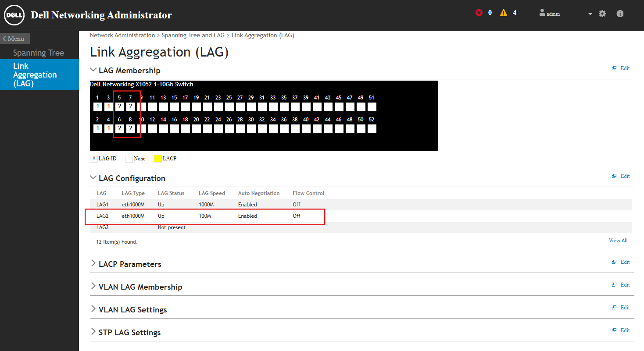Select port 3 box
This screenshot has height=351, width=644.
[x=108, y=106]
